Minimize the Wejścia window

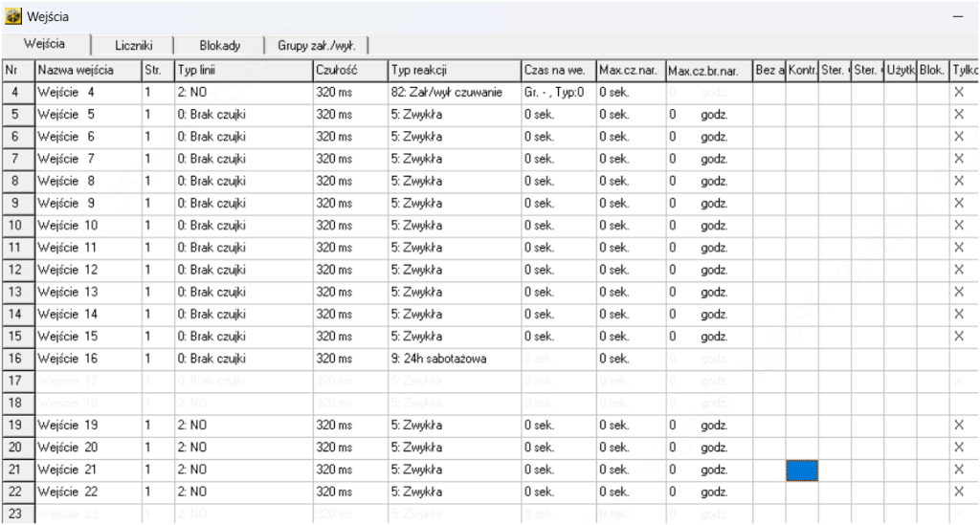[x=957, y=17]
